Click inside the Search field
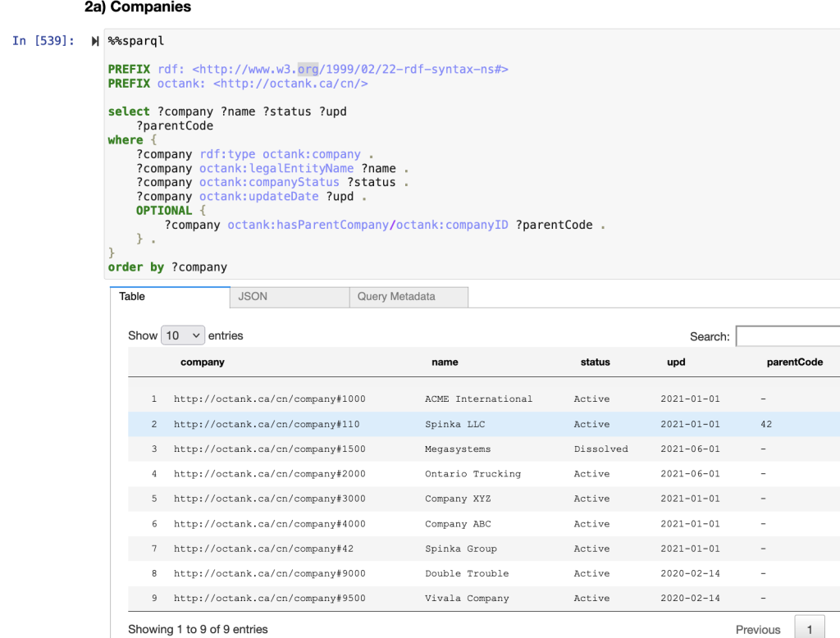This screenshot has width=840, height=638. pyautogui.click(x=787, y=336)
